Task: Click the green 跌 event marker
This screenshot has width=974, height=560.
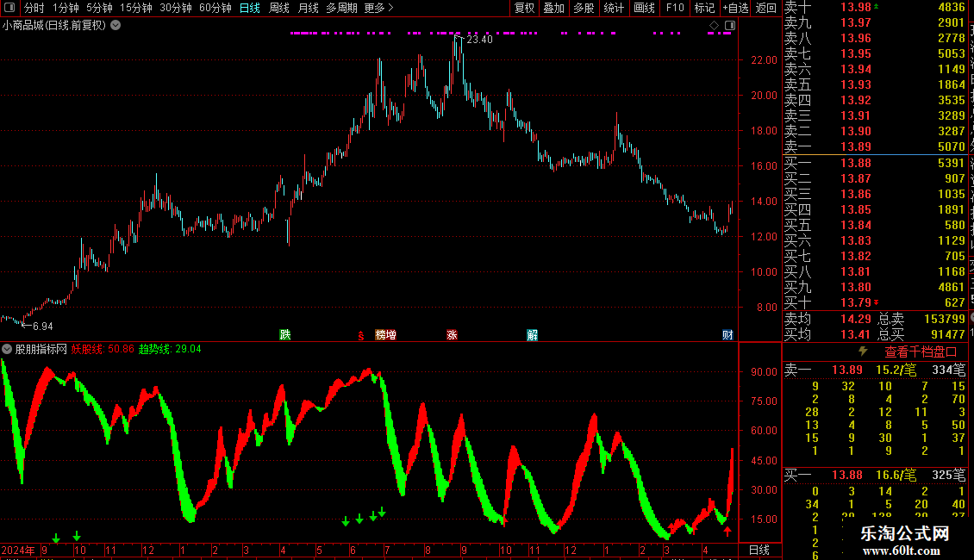Action: click(285, 334)
